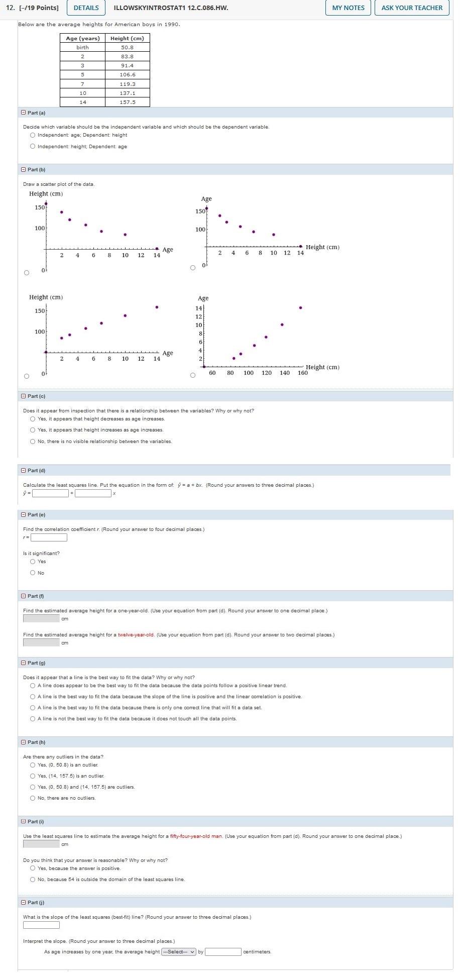460x980 pixels.
Task: Collapse the Part (i) section
Action: point(23,821)
